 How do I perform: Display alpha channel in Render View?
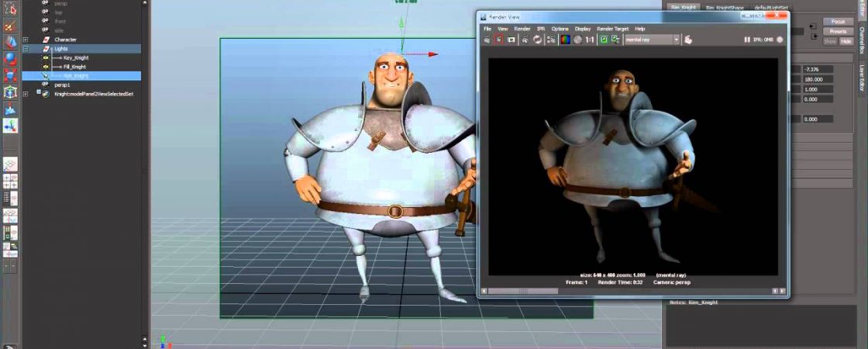577,40
